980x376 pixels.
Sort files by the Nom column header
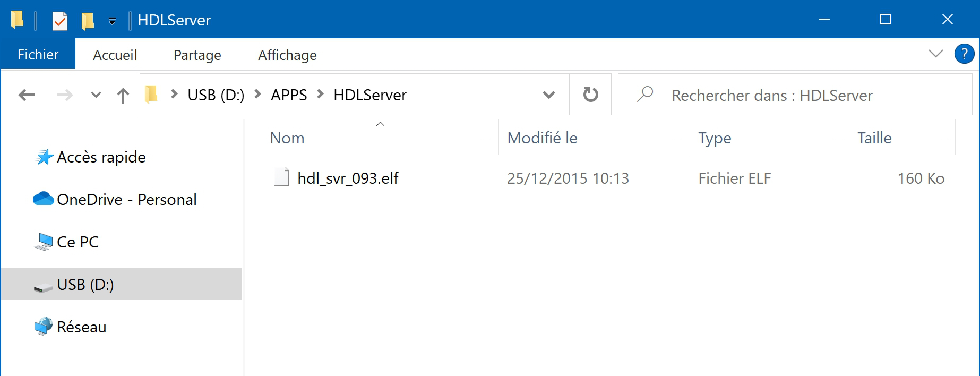(287, 138)
